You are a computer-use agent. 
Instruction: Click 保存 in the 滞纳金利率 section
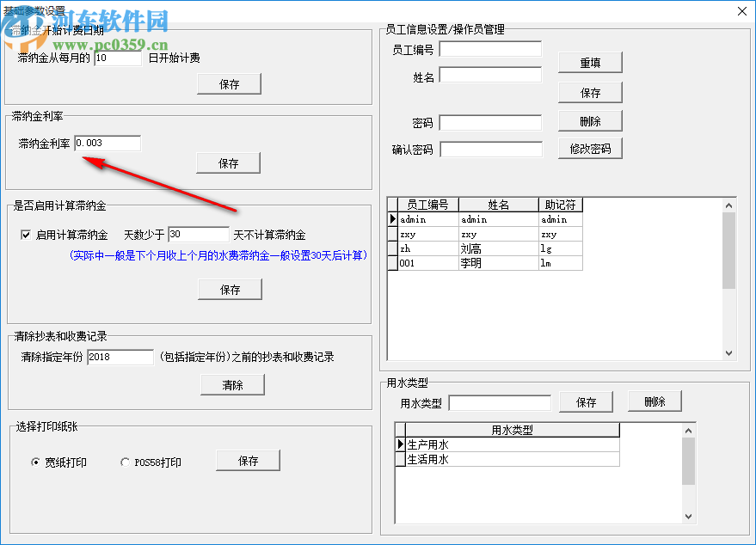[229, 162]
